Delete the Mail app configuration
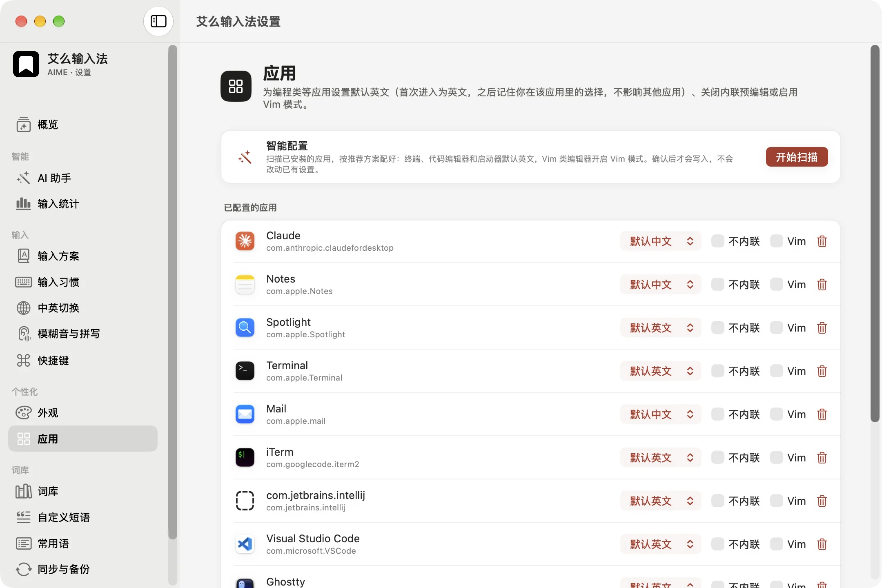Image resolution: width=882 pixels, height=588 pixels. click(822, 414)
